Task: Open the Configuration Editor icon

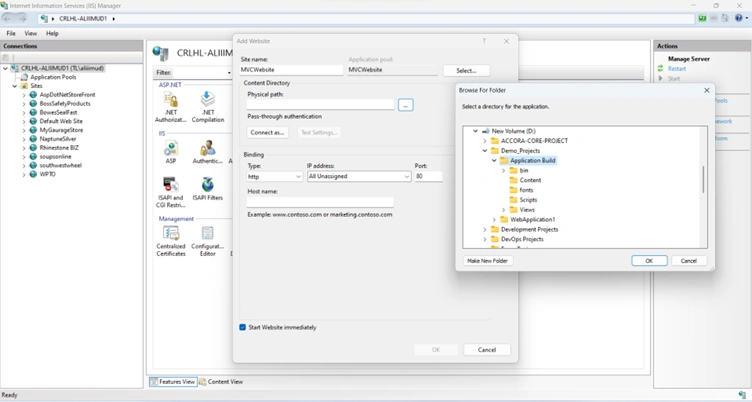Action: coord(208,234)
